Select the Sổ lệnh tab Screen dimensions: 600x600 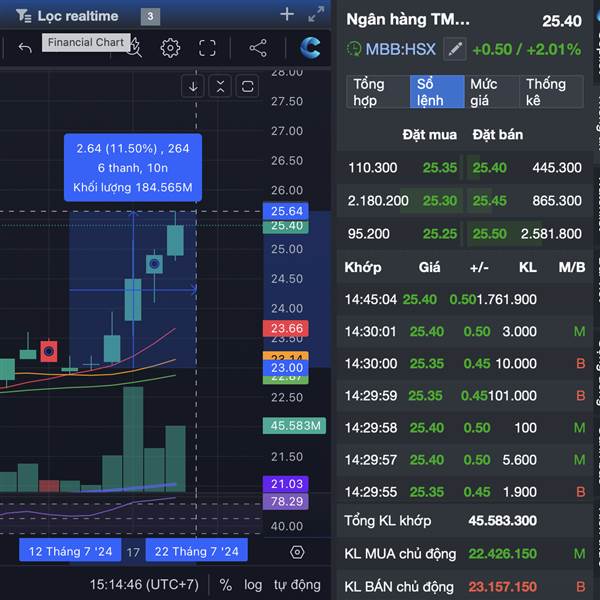[x=437, y=92]
